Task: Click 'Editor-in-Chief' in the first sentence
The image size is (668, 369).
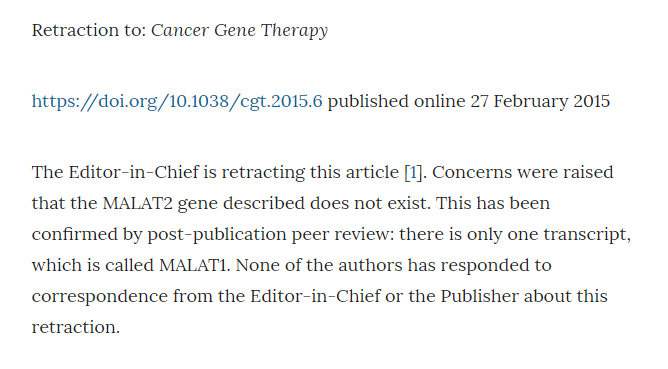Action: click(x=134, y=172)
